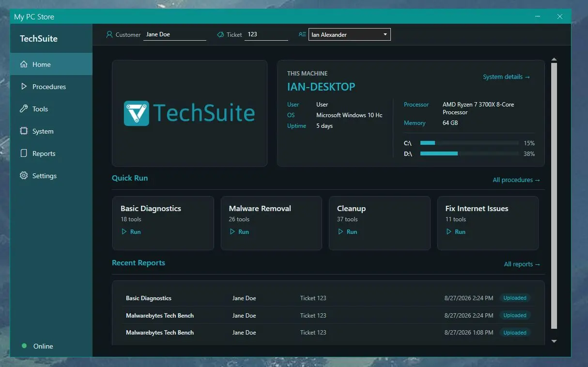Follow the System details link

click(x=507, y=76)
